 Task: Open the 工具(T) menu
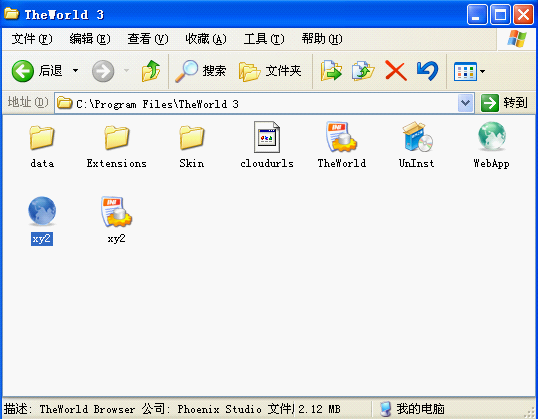click(264, 39)
